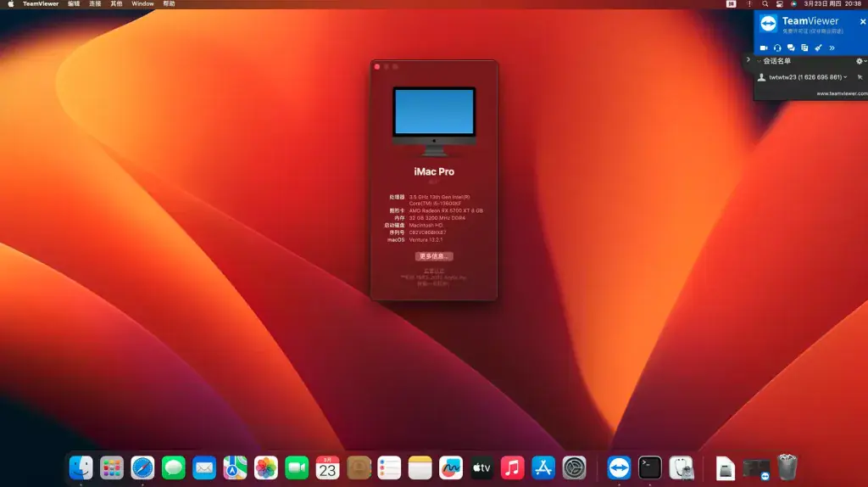868x487 pixels.
Task: Open the 帮助 menu
Action: click(x=169, y=4)
